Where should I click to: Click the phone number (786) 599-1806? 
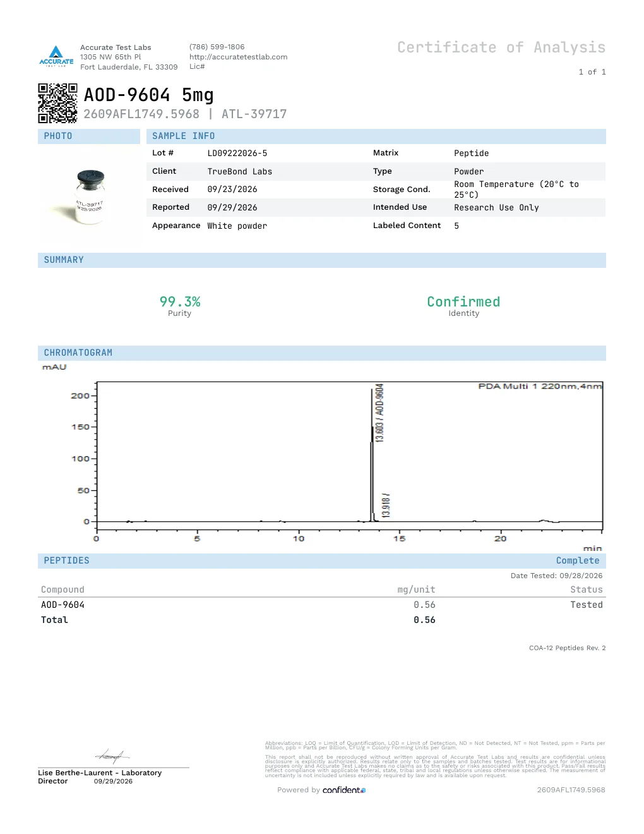pyautogui.click(x=217, y=47)
